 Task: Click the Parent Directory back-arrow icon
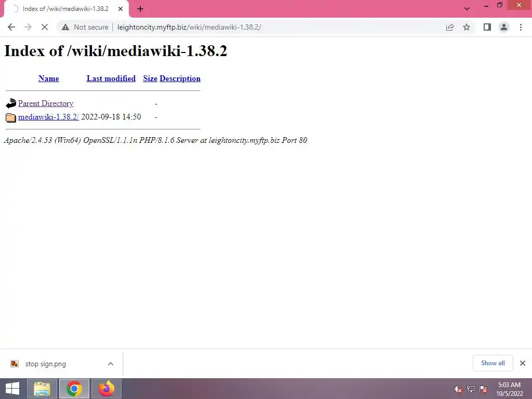tap(11, 103)
